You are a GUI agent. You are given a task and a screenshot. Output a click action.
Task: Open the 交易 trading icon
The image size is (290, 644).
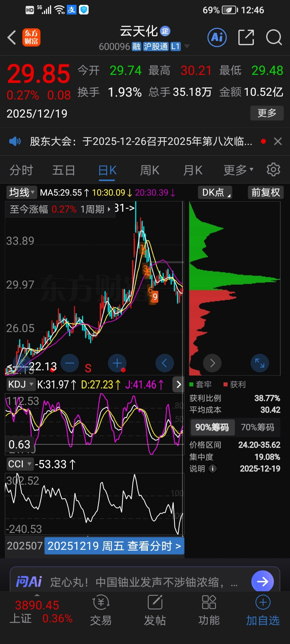(101, 610)
